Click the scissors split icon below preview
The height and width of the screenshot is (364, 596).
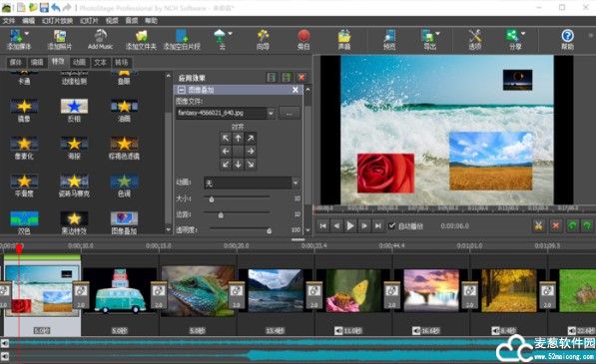pos(539,225)
